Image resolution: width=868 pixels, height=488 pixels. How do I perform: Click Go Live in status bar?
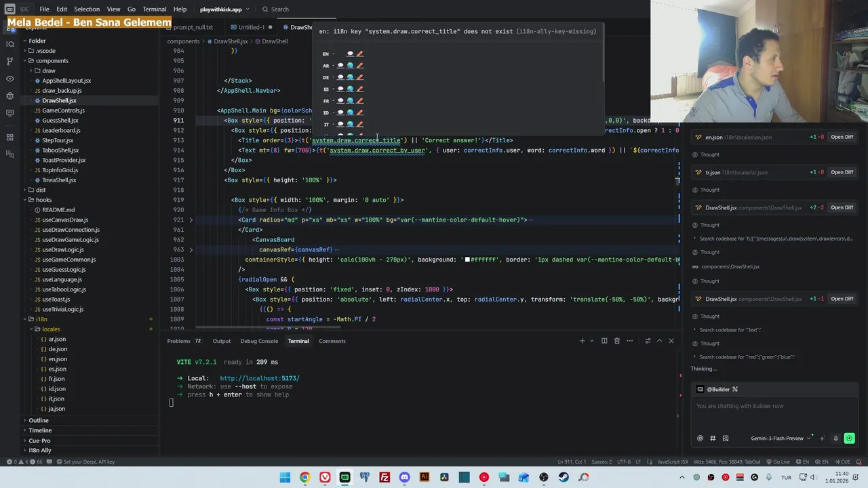[778, 462]
